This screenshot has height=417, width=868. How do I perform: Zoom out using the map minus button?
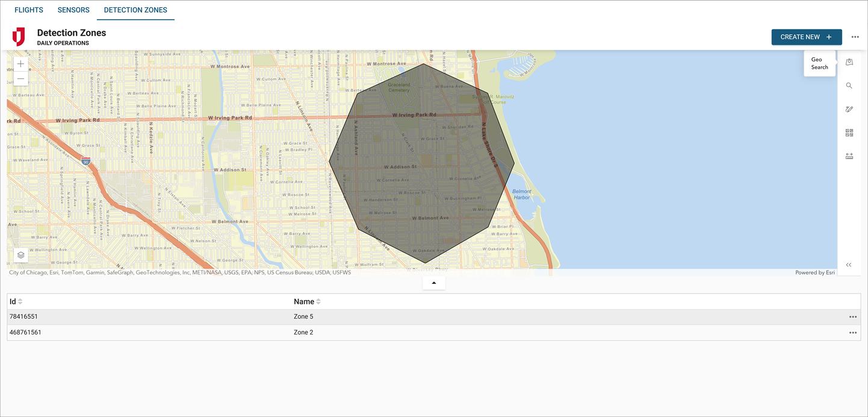coord(20,78)
